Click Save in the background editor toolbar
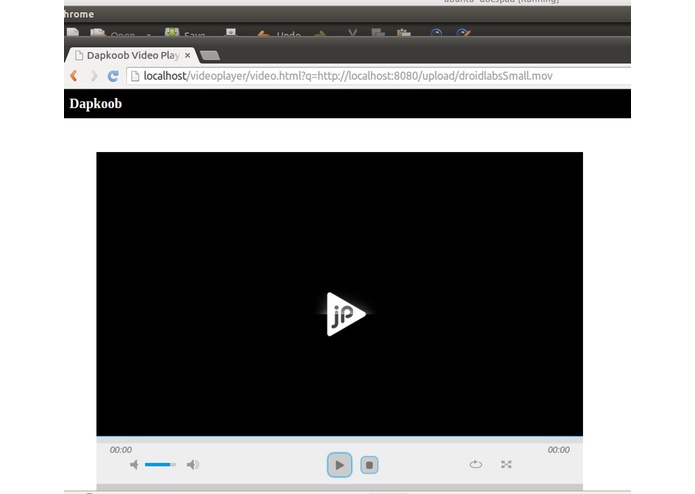695x494 pixels. [185, 34]
